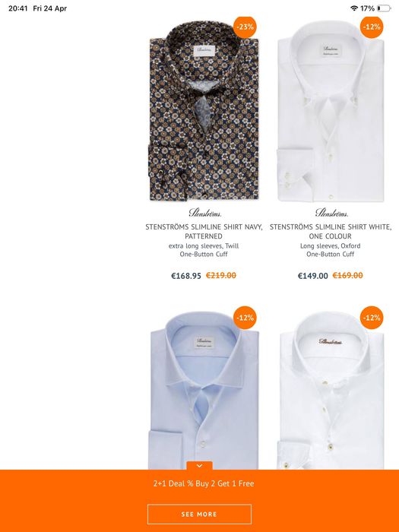This screenshot has width=399, height=532.
Task: Tap the €149.00 sale price
Action: (313, 276)
